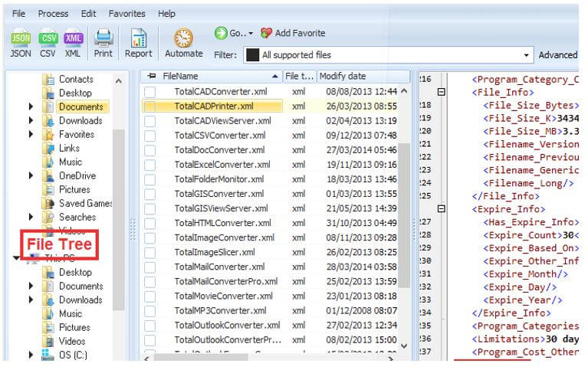Open the Go dropdown arrow
Viewport: 588px width, 370px height.
click(251, 34)
